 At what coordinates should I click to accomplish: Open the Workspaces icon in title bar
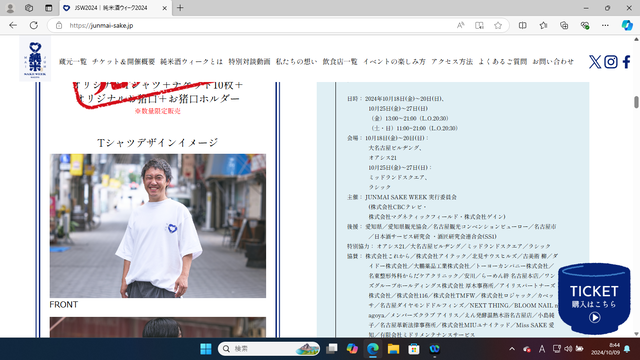click(29, 8)
